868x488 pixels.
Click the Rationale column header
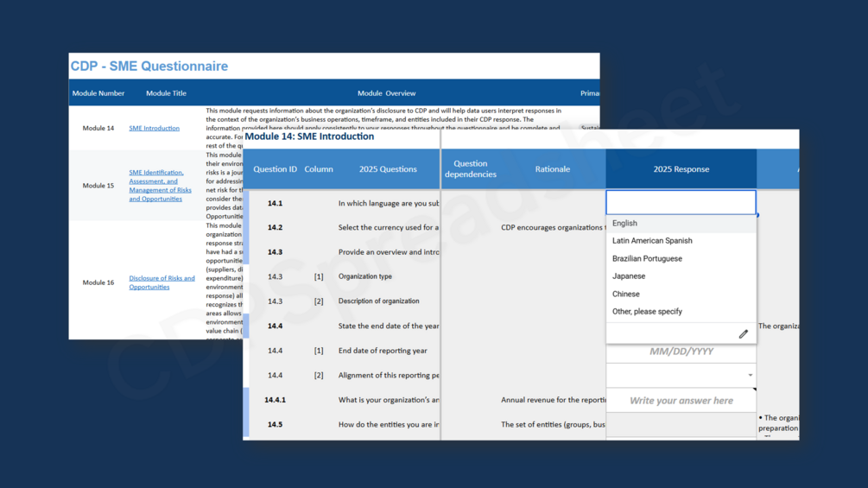point(552,169)
